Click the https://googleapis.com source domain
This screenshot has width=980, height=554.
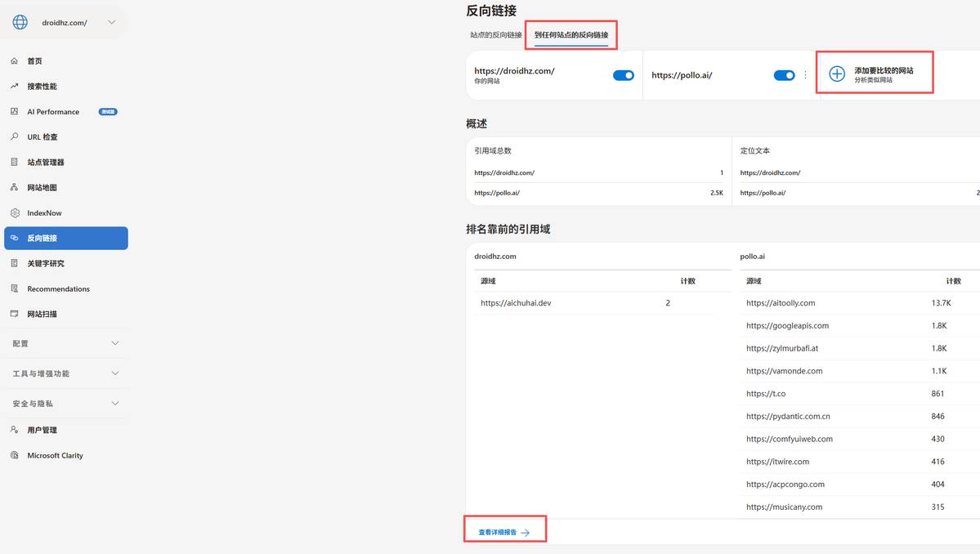click(787, 325)
